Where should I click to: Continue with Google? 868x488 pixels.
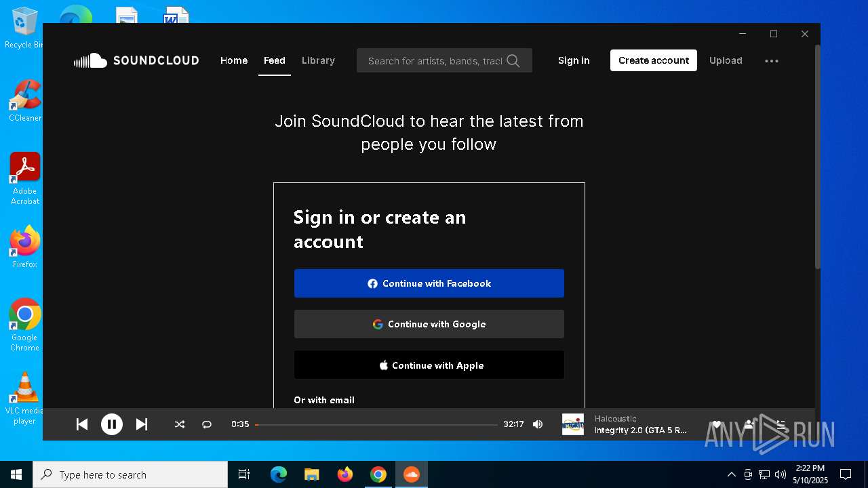click(429, 324)
